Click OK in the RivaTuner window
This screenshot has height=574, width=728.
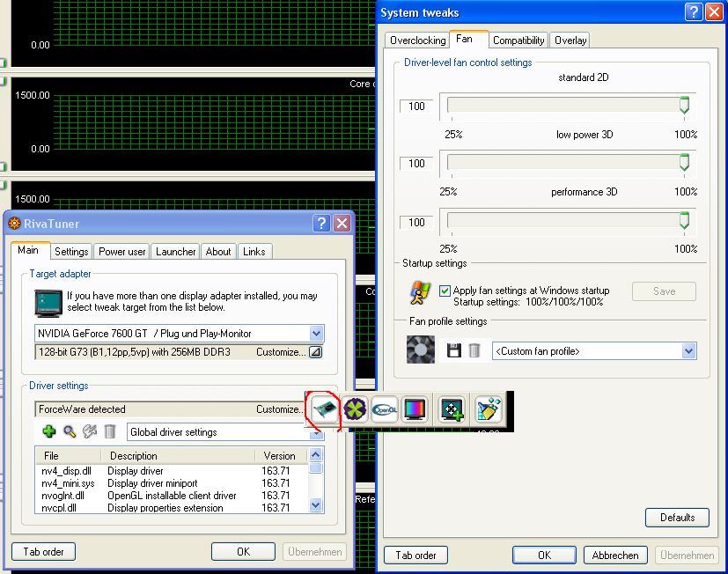coord(243,552)
